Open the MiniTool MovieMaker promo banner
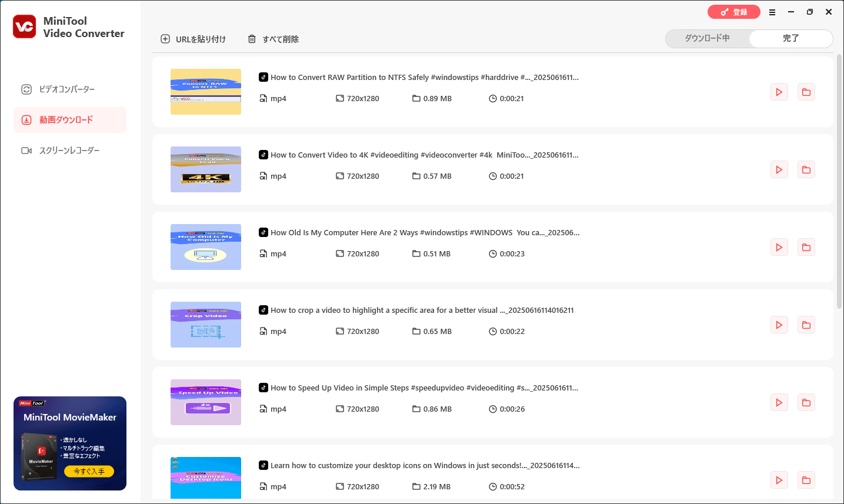844x504 pixels. tap(70, 443)
